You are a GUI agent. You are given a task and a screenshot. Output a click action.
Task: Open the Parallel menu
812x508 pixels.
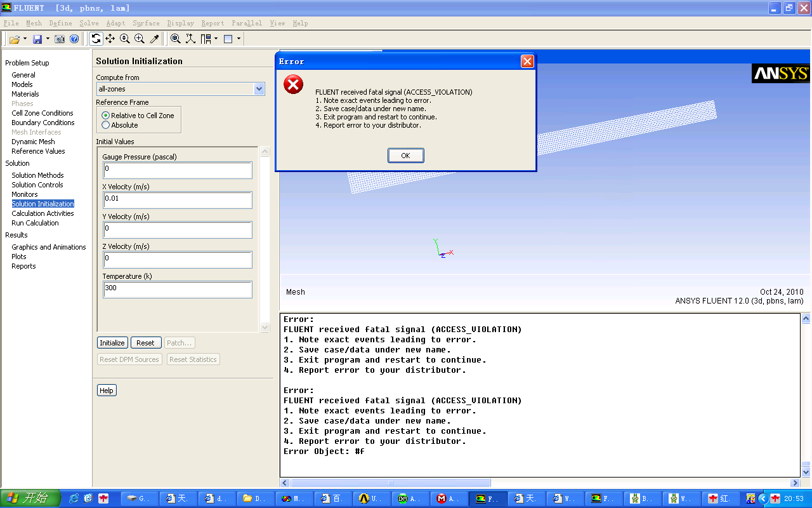point(246,23)
